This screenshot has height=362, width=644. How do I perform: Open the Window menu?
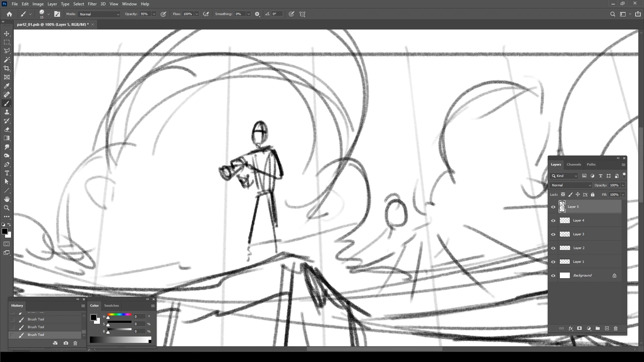[129, 4]
